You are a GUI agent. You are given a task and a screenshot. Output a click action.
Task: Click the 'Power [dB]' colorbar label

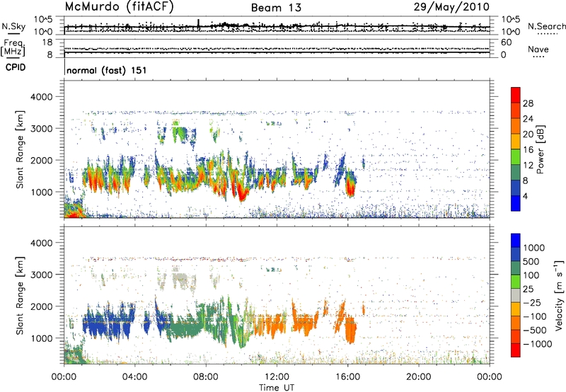point(541,149)
